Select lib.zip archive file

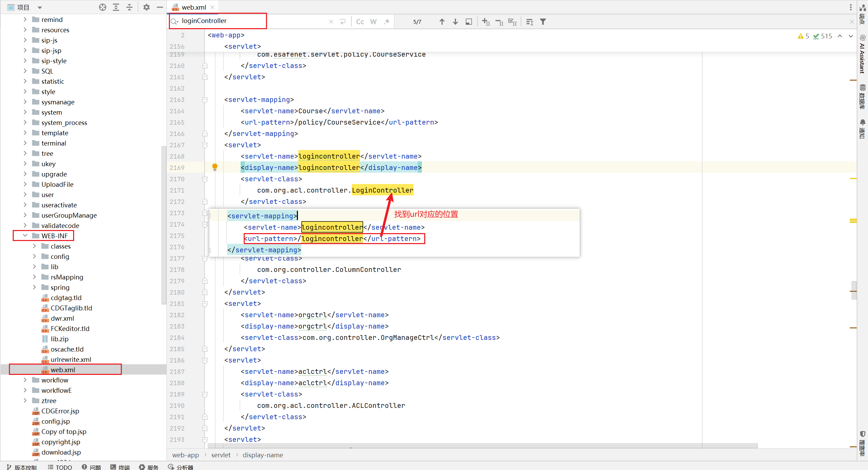(60, 339)
